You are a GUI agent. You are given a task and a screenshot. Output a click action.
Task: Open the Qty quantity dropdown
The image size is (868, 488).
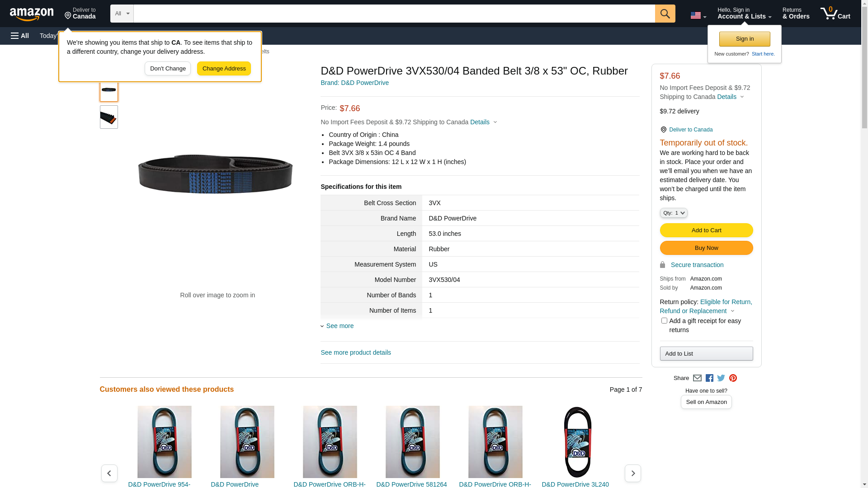click(673, 213)
